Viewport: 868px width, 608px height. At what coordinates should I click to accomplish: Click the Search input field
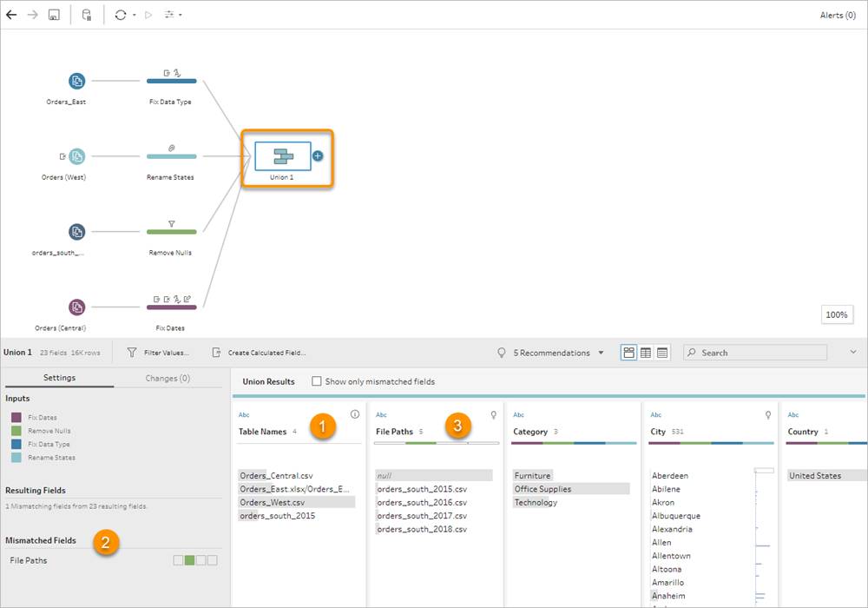755,353
